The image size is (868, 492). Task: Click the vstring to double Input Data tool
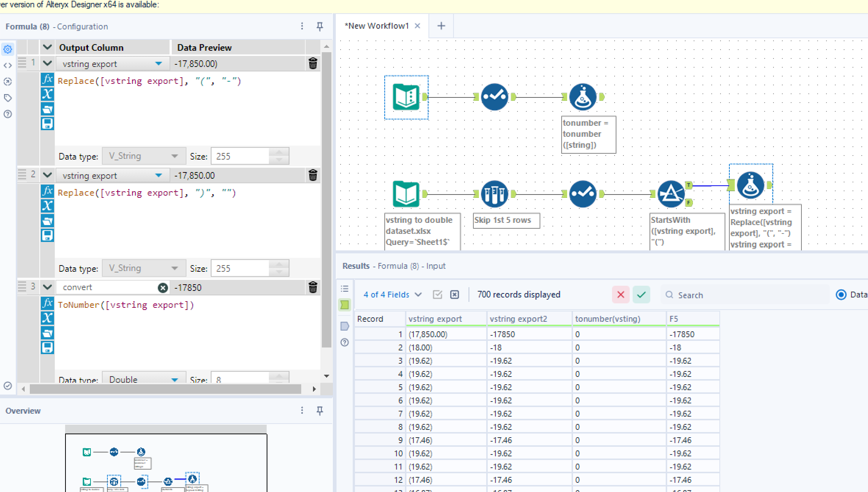coord(406,194)
